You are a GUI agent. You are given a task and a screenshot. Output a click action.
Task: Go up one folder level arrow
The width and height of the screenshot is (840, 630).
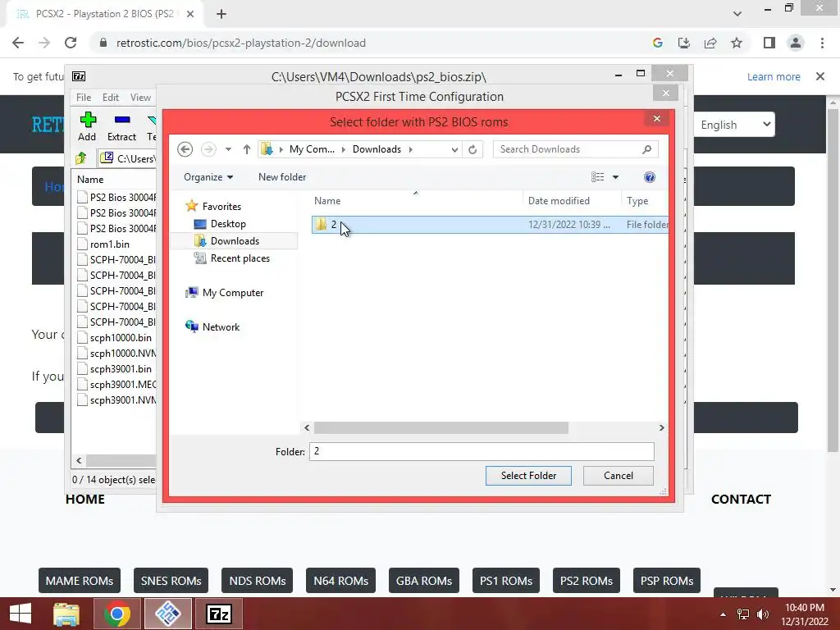[246, 149]
